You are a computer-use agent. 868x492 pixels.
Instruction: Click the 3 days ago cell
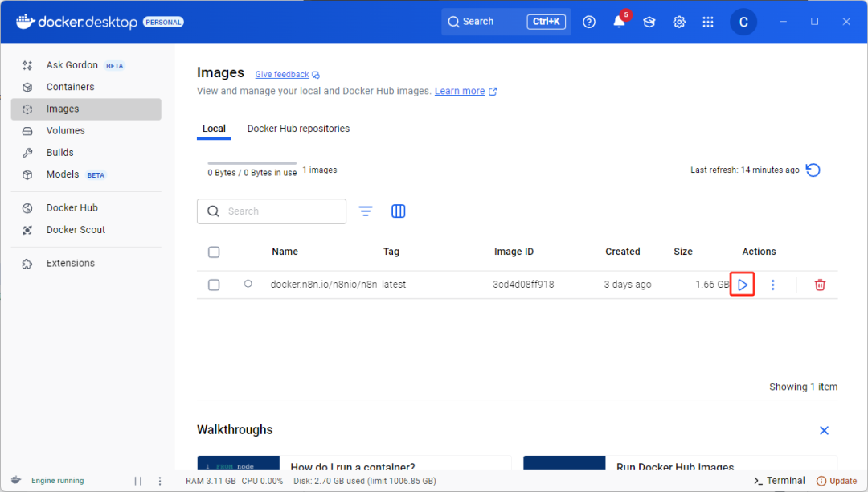tap(627, 285)
